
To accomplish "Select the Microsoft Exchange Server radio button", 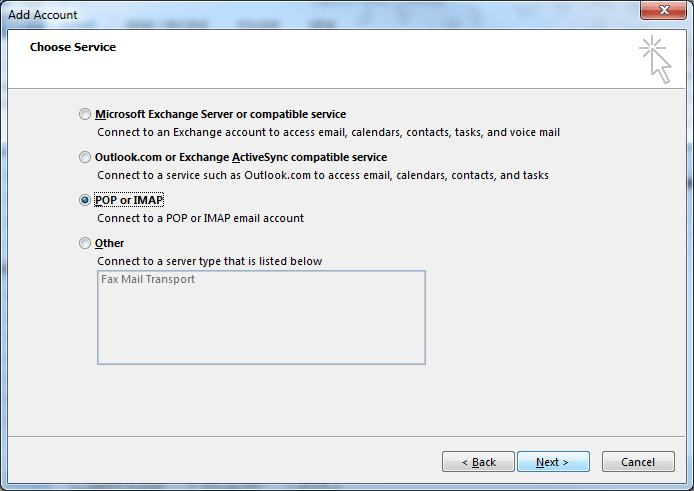I will [85, 114].
